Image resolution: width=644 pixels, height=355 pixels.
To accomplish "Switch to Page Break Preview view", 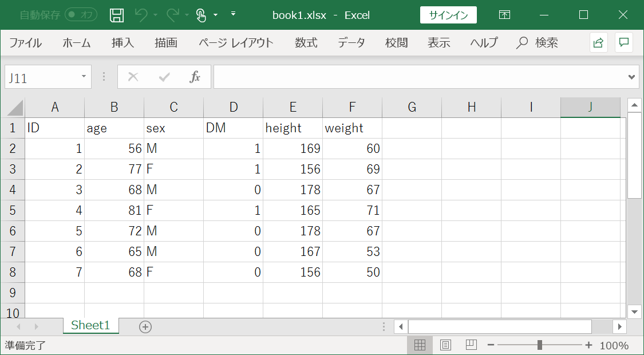I will pyautogui.click(x=471, y=345).
